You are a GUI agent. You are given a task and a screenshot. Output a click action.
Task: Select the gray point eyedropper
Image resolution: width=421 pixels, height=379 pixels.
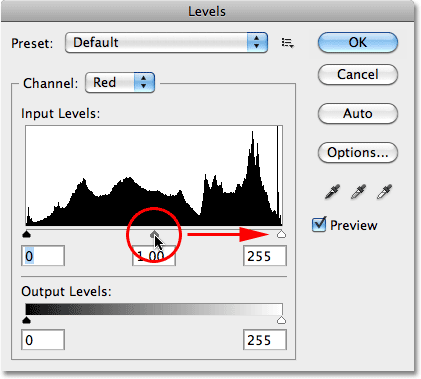pos(358,192)
